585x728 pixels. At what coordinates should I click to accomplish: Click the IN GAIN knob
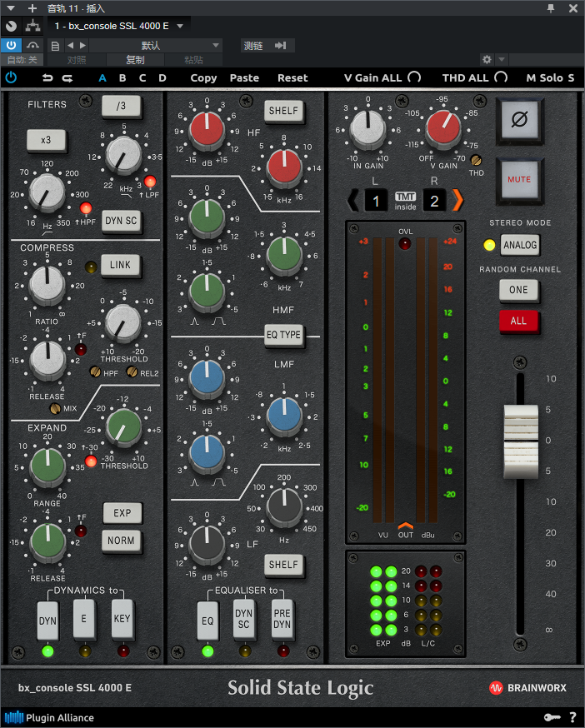point(367,127)
